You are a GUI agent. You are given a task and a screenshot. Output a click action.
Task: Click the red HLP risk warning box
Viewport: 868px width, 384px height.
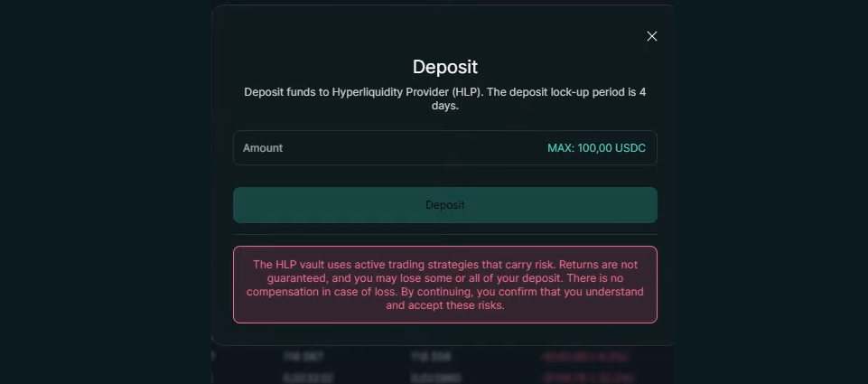(x=444, y=285)
